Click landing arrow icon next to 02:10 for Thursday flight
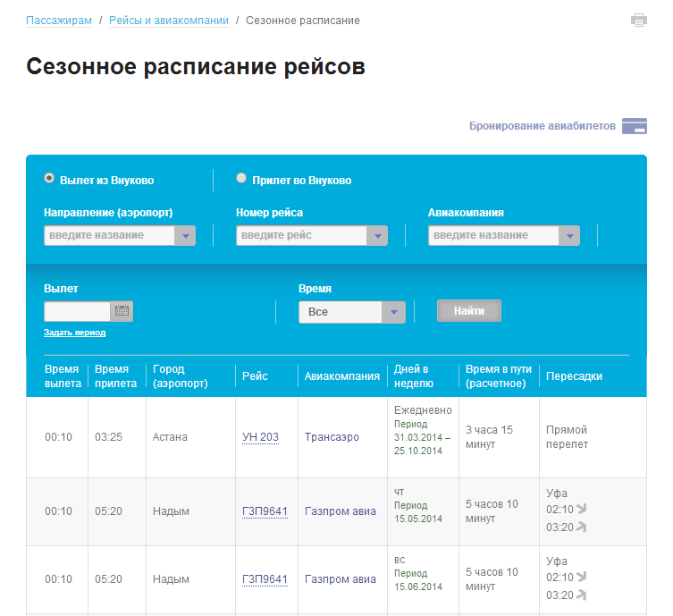This screenshot has height=616, width=673. pos(582,510)
